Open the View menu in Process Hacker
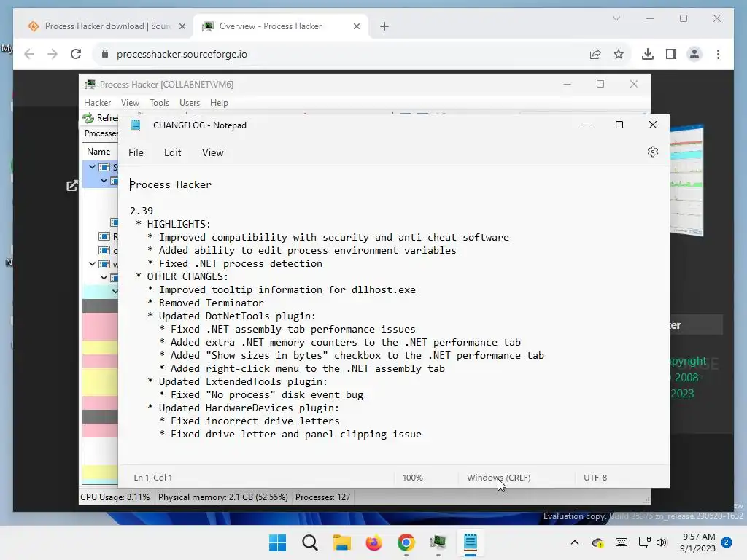The width and height of the screenshot is (747, 560). pyautogui.click(x=130, y=103)
